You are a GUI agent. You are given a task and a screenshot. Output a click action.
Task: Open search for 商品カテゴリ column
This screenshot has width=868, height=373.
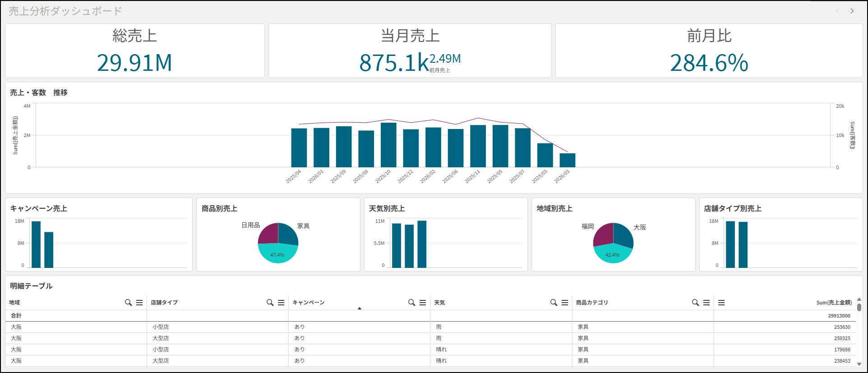(x=695, y=303)
